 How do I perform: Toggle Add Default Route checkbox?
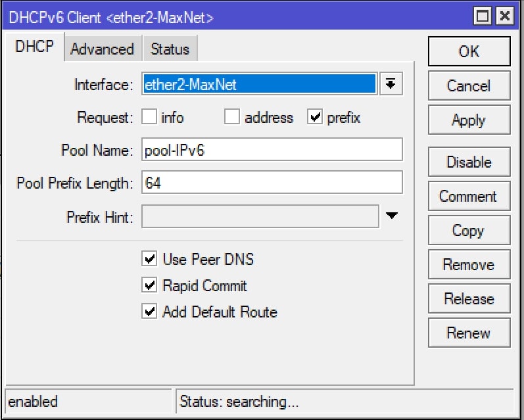149,312
